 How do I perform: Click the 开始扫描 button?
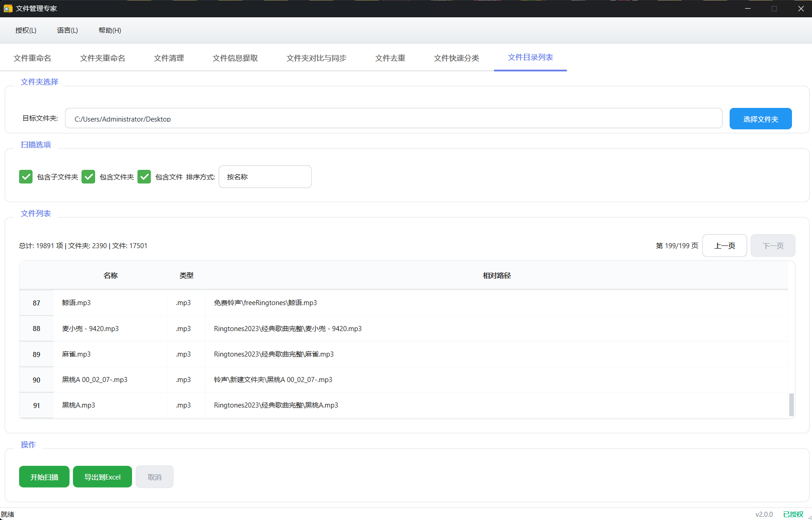[44, 477]
